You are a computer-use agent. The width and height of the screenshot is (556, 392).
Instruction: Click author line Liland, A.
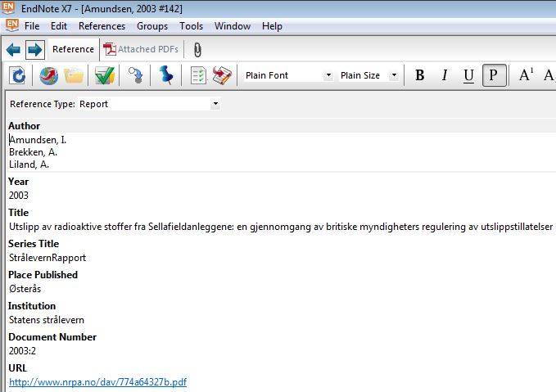(29, 164)
